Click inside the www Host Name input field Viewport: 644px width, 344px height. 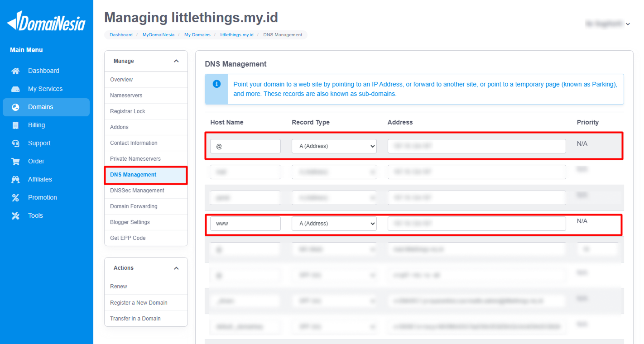coord(245,223)
